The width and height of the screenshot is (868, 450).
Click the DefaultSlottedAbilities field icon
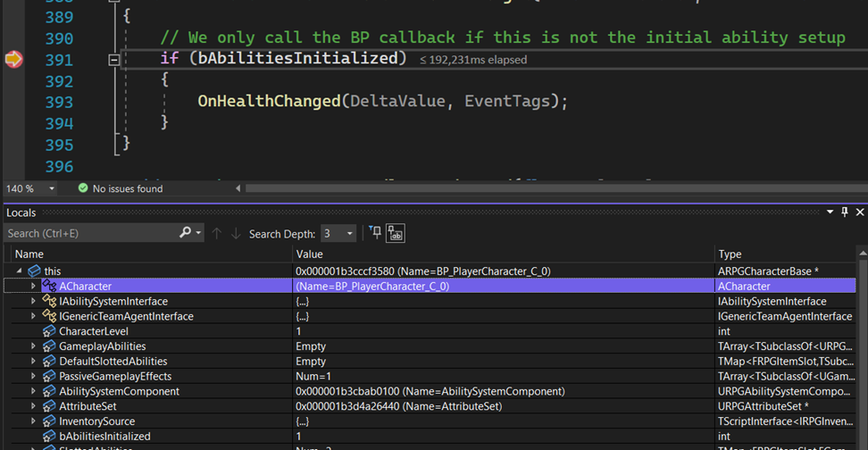[x=49, y=361]
